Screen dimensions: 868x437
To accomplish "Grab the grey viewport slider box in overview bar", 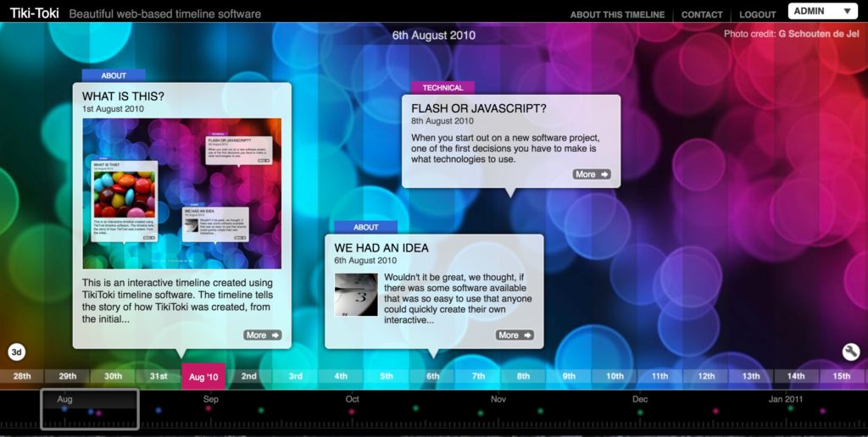I will [90, 409].
